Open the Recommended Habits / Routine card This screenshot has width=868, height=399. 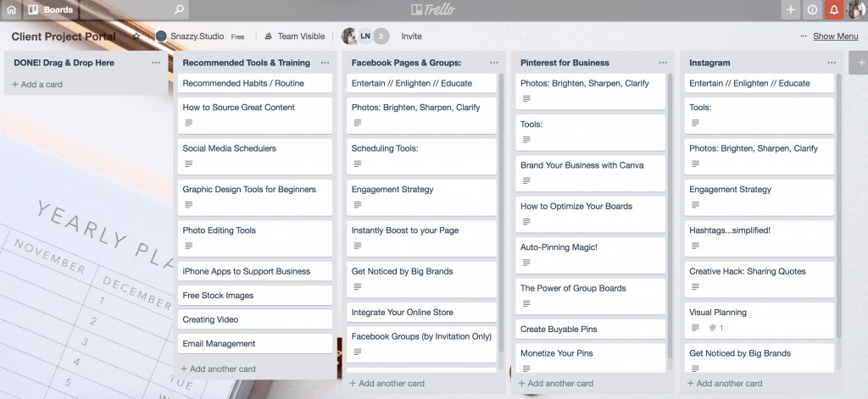(255, 84)
